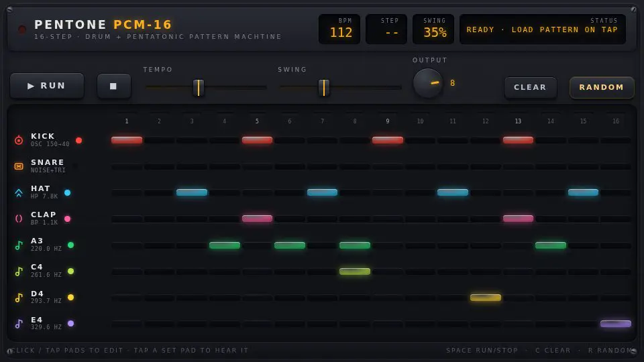This screenshot has width=644, height=362.
Task: Click the Hat track icon
Action: click(19, 193)
